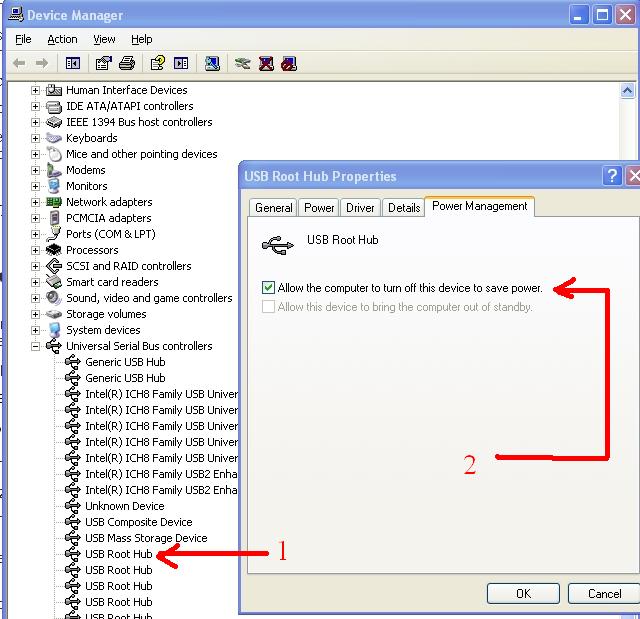
Task: Click the Cancel button
Action: 604,593
